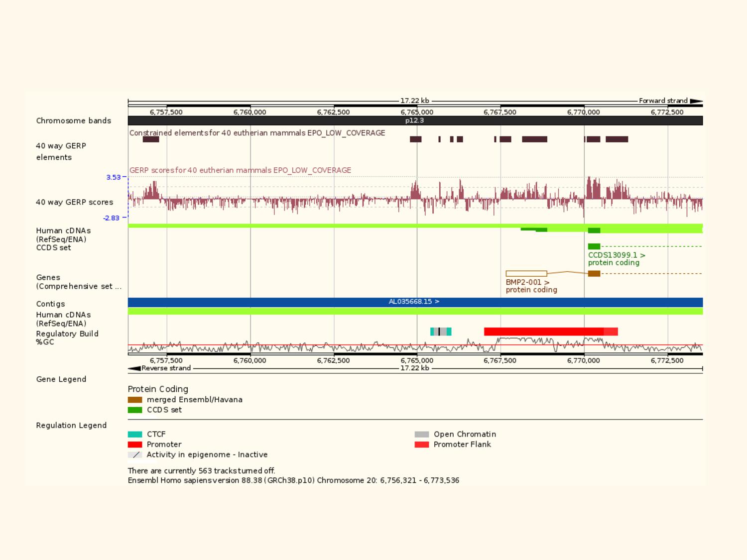Viewport: 747px width, 560px height.
Task: Click the Open Chromatin legend text
Action: [x=465, y=435]
